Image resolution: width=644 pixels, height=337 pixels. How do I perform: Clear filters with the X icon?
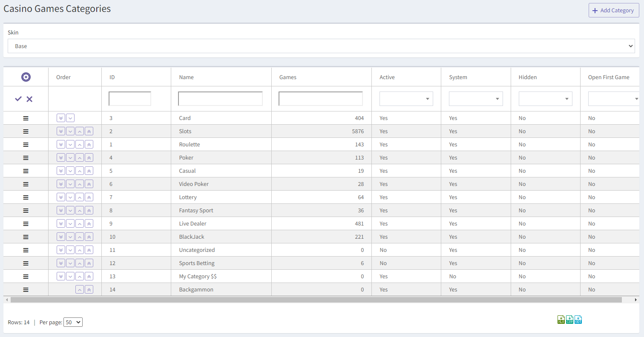pos(29,99)
